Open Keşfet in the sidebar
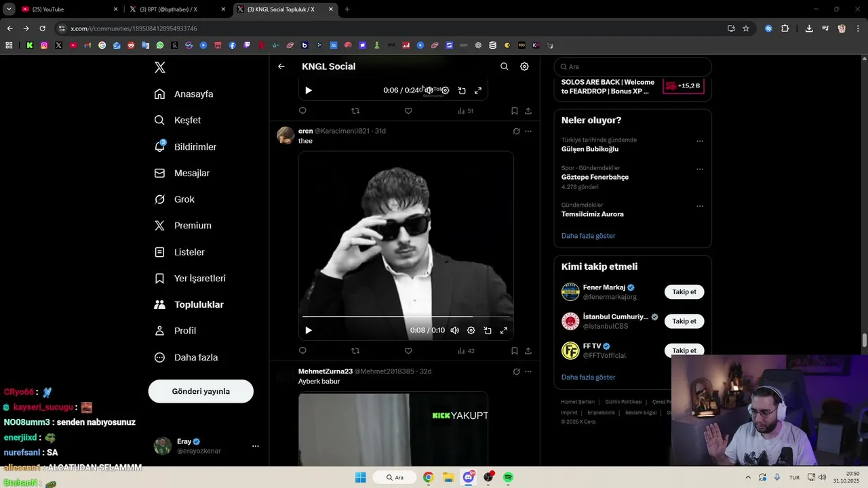 pyautogui.click(x=178, y=120)
